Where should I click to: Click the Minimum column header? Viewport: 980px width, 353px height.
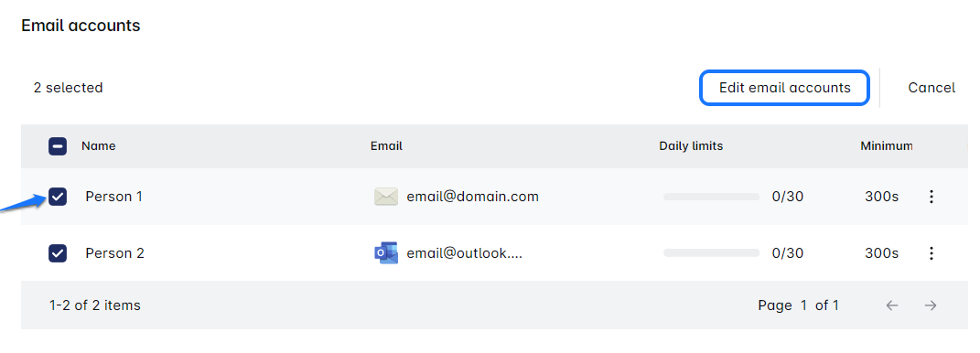tap(887, 146)
